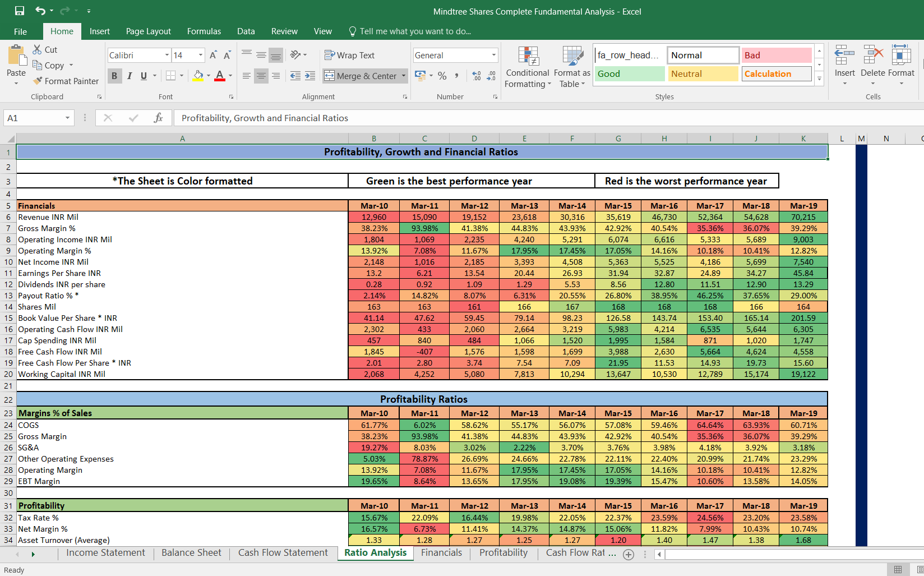Increase font size with the large A icon

pos(213,55)
